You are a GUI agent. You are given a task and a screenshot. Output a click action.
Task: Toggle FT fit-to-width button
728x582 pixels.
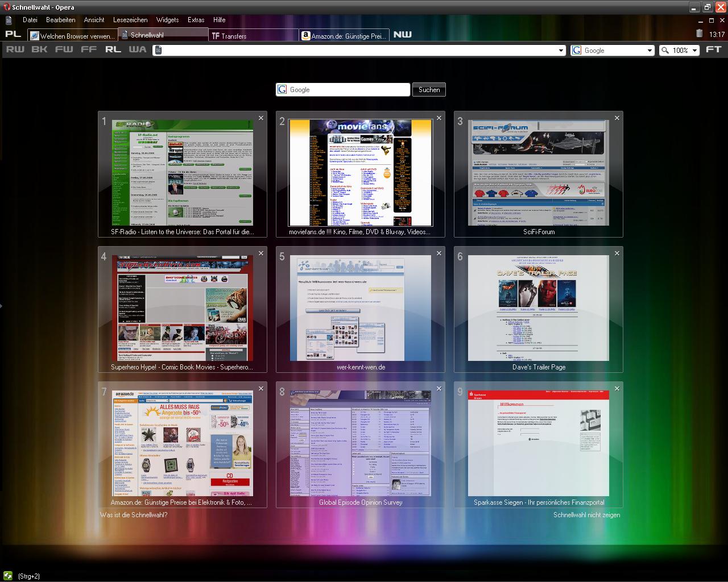(x=713, y=49)
